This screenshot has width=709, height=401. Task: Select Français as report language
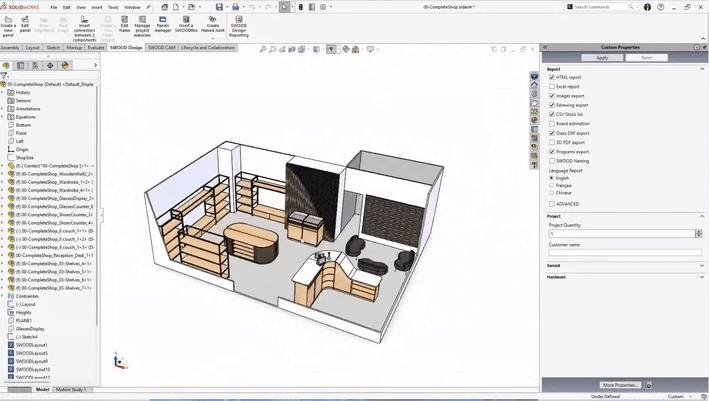[x=552, y=186]
